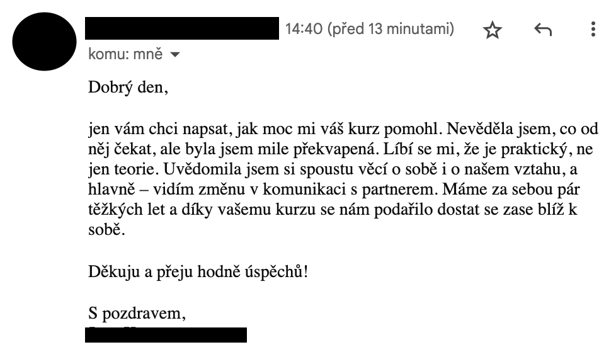Click the 'komu: mně' recipient label
The width and height of the screenshot is (616, 364).
tap(125, 54)
